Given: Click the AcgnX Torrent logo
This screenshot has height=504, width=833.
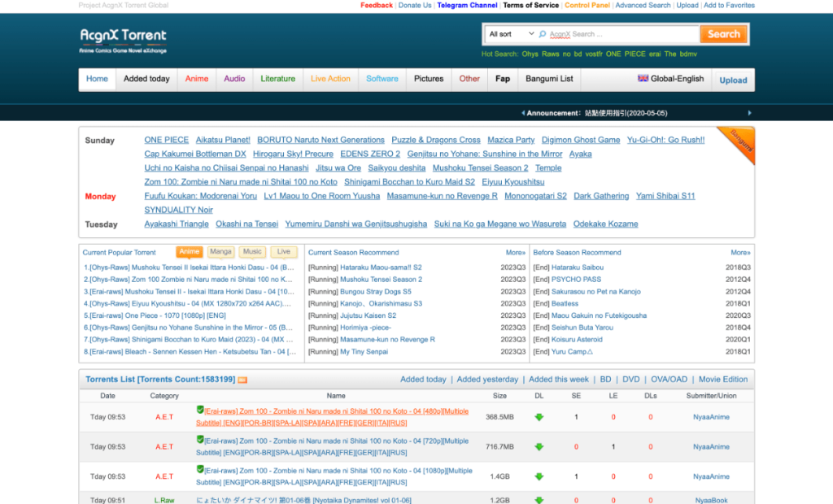Looking at the screenshot, I should (123, 41).
